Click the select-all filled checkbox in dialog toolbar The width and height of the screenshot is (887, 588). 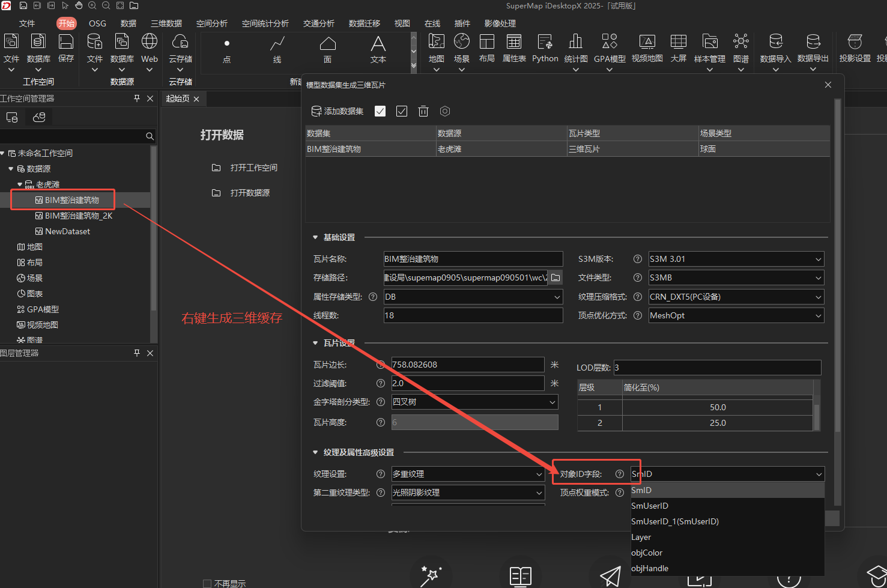(x=380, y=111)
